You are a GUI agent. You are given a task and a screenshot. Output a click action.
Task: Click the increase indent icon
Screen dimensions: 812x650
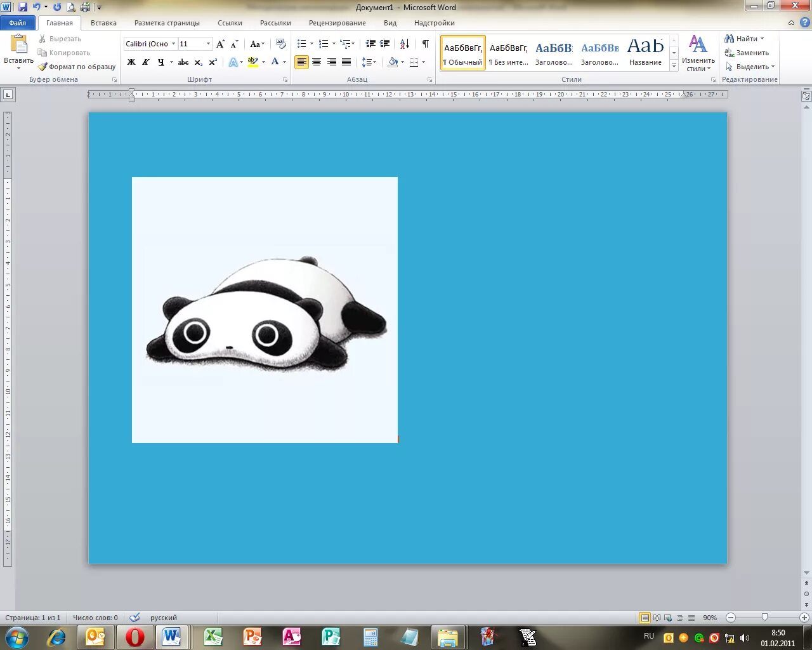[384, 44]
